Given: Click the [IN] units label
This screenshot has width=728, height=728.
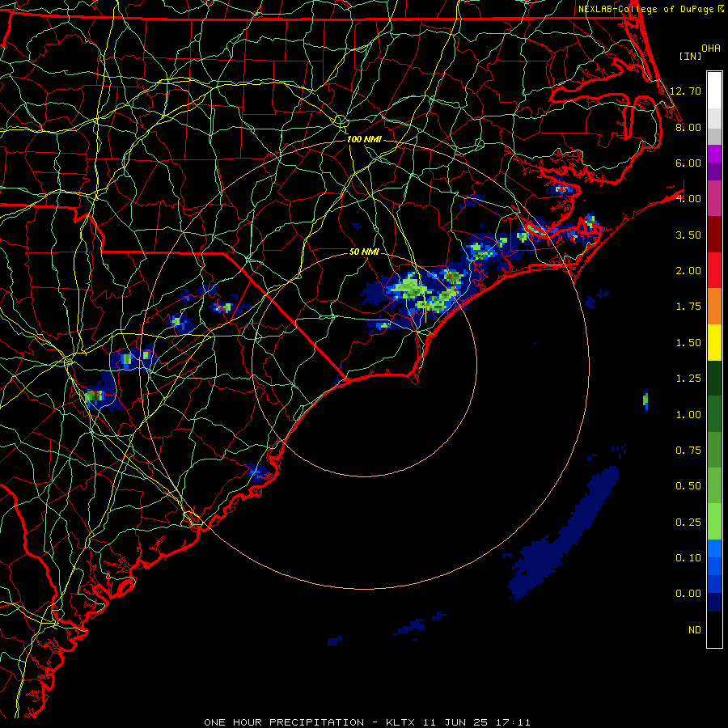Looking at the screenshot, I should 691,56.
